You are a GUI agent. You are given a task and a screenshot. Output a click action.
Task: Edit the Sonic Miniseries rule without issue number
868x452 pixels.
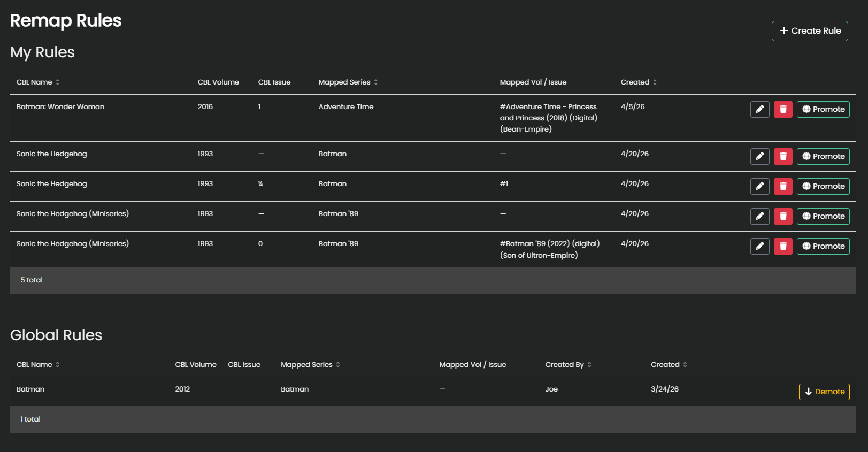pos(760,216)
